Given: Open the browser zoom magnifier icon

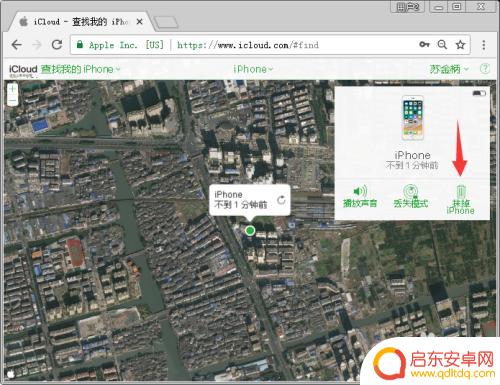Looking at the screenshot, I should coord(442,45).
